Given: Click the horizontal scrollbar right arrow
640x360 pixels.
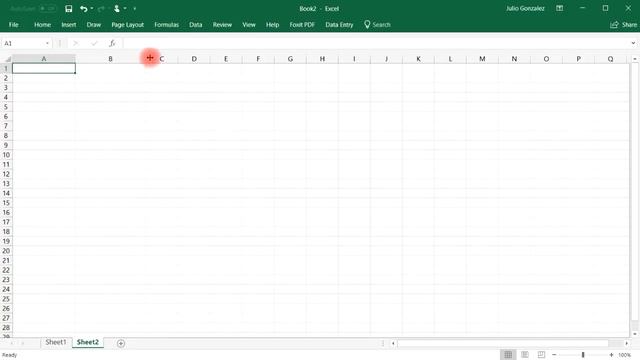Looking at the screenshot, I should pos(627,343).
